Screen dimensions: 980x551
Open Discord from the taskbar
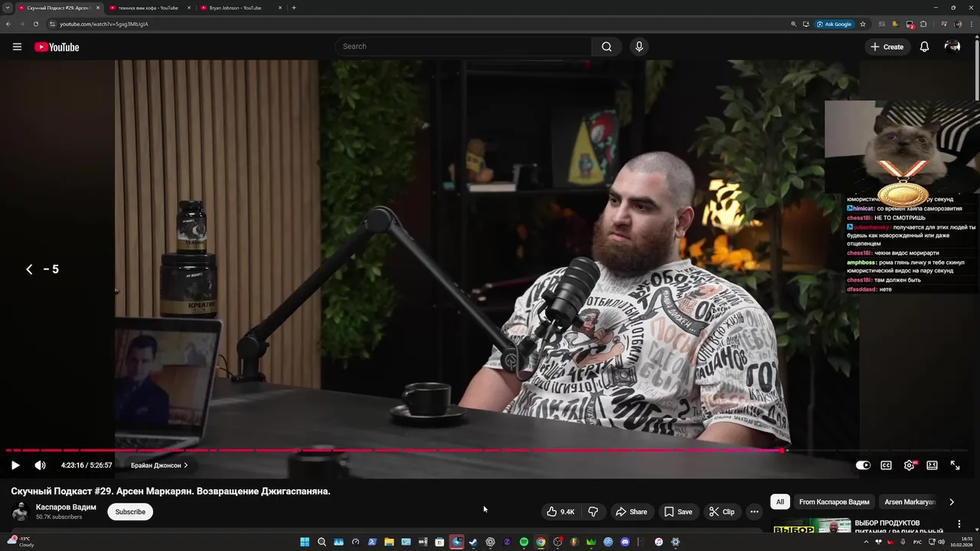625,542
